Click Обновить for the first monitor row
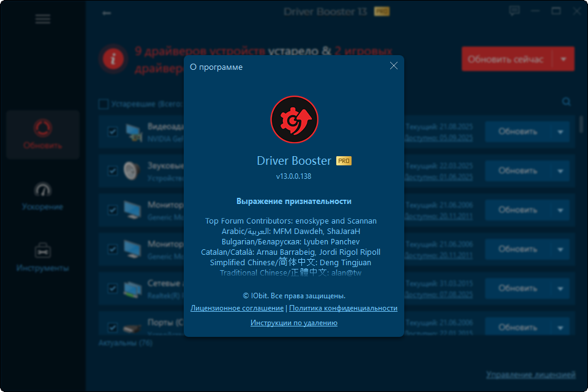 pyautogui.click(x=518, y=210)
